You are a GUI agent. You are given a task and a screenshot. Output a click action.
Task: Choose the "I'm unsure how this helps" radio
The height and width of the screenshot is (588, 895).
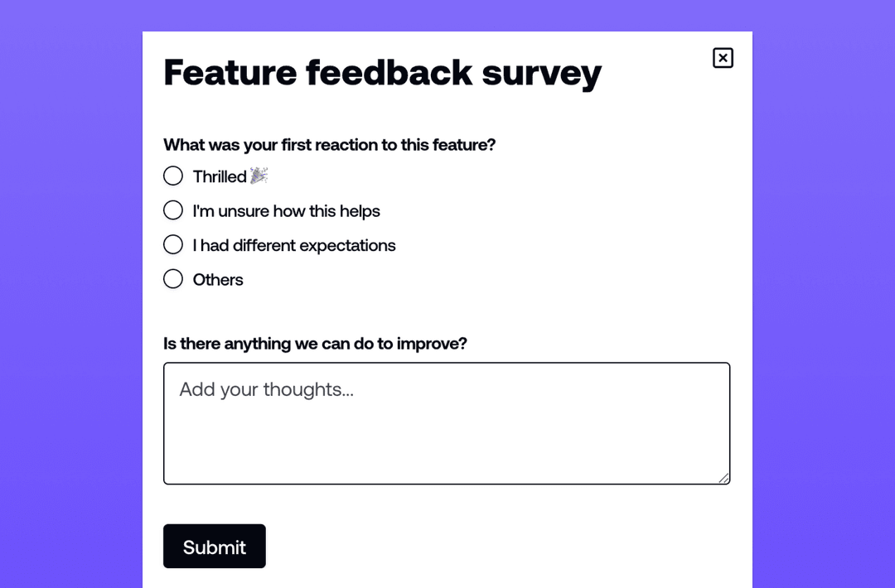173,210
